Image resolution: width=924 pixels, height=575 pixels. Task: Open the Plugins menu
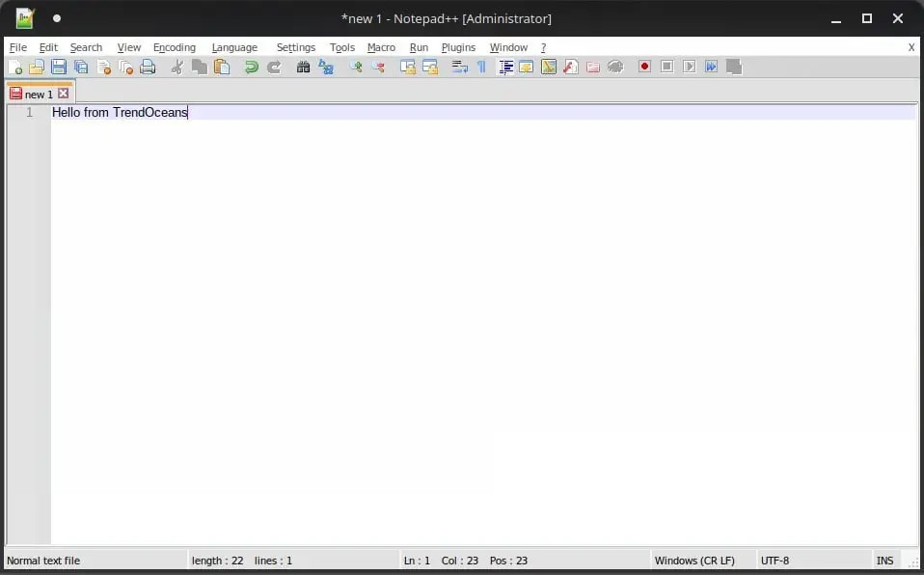pos(458,47)
